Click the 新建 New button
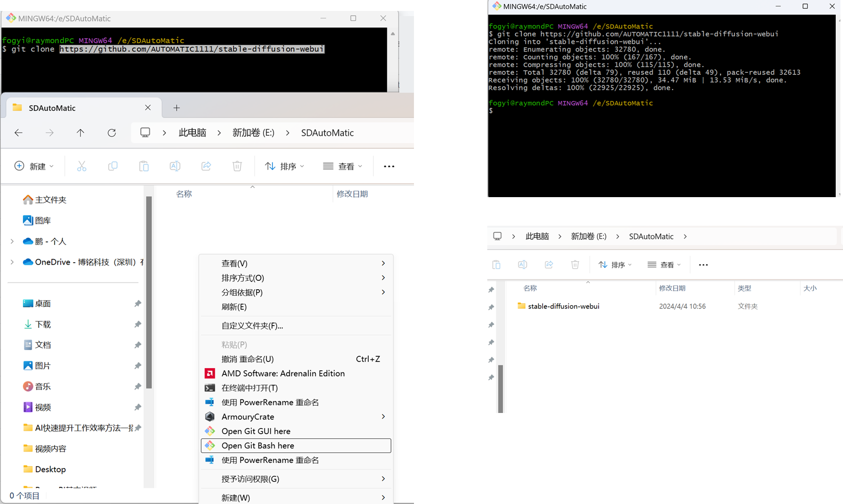Viewport: 843px width, 504px height. click(33, 166)
